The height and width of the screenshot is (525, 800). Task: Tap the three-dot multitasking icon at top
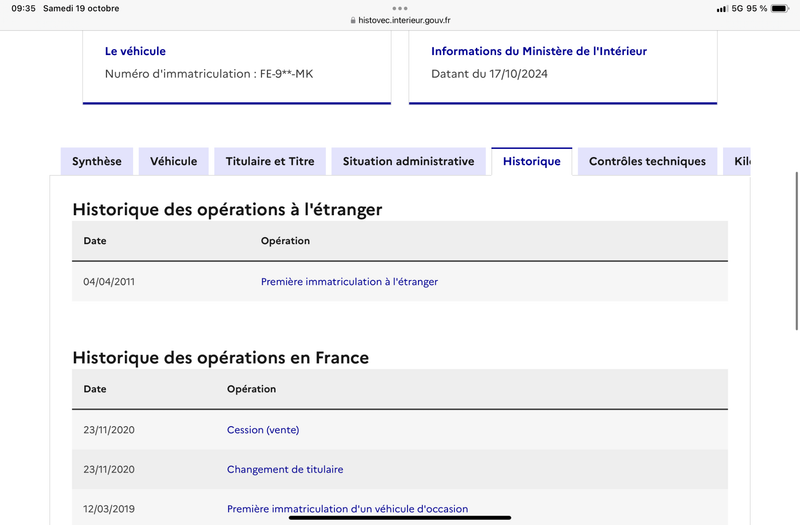pos(400,8)
